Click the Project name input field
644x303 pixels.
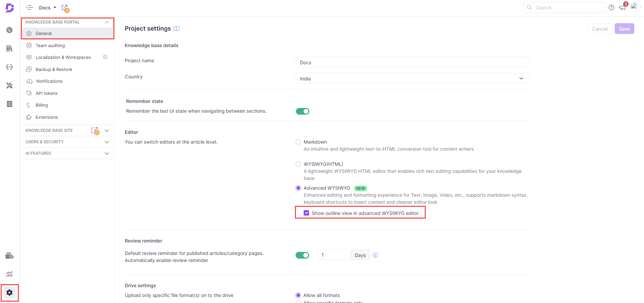pos(412,63)
